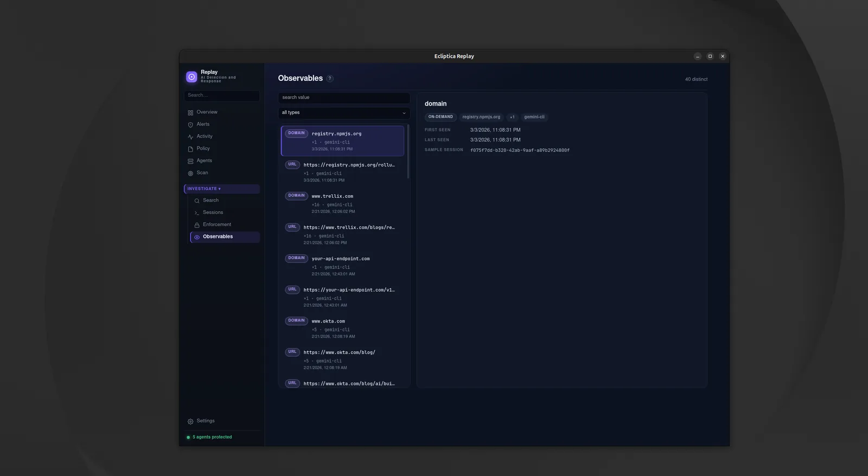Click the ×1 count tag in details
The height and width of the screenshot is (476, 868).
[512, 117]
